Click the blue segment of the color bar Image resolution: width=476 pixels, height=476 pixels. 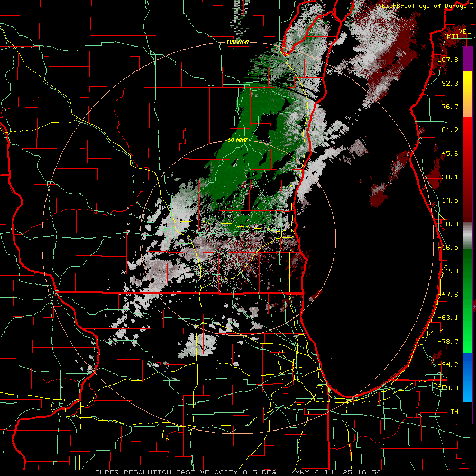coord(467,377)
